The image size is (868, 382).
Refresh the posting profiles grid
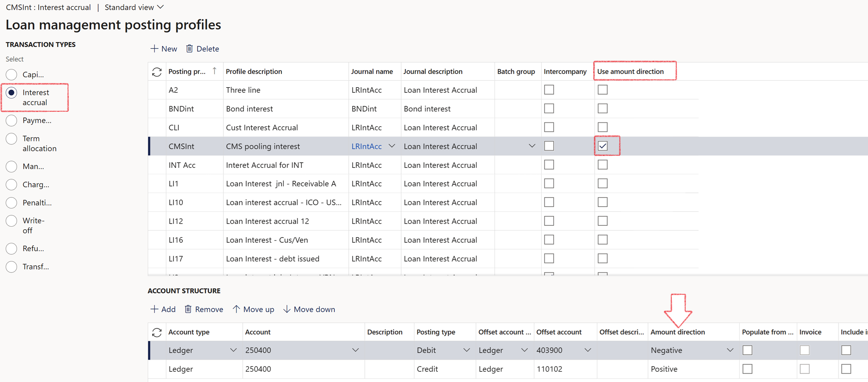(157, 72)
